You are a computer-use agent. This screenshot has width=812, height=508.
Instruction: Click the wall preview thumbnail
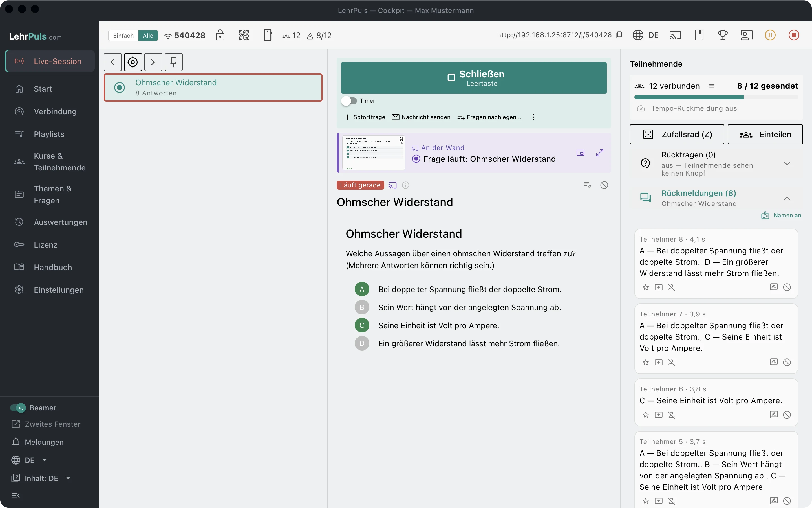(x=374, y=153)
